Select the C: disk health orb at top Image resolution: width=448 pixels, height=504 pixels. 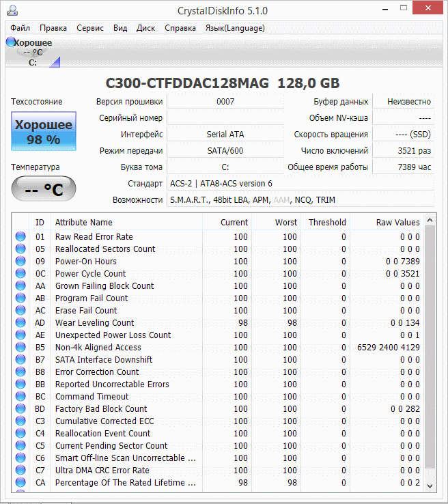11,42
